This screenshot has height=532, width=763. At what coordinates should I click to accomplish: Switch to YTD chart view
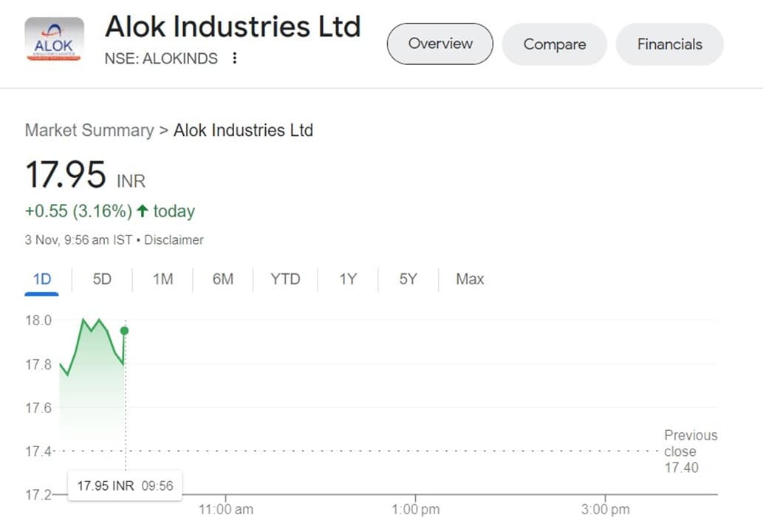pos(285,279)
